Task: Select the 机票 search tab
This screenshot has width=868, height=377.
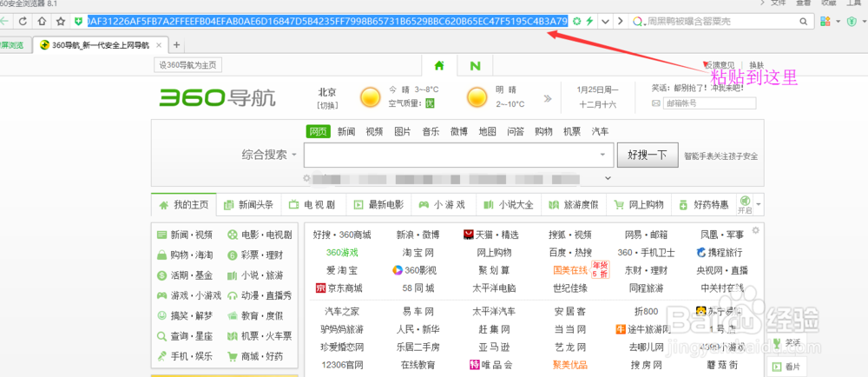Action: 572,132
